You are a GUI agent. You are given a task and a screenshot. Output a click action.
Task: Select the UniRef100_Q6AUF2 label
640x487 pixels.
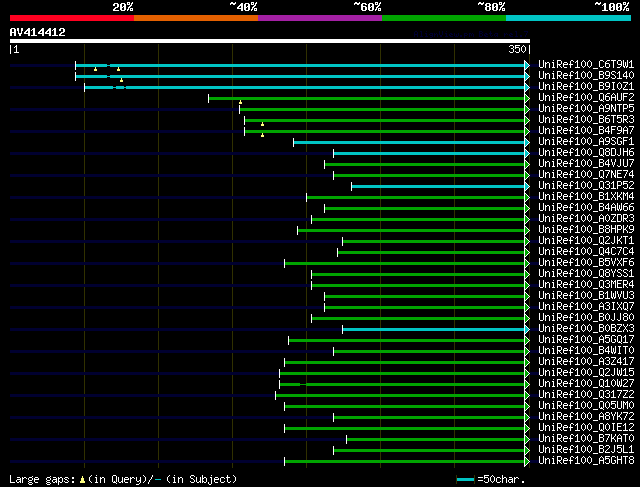click(586, 98)
